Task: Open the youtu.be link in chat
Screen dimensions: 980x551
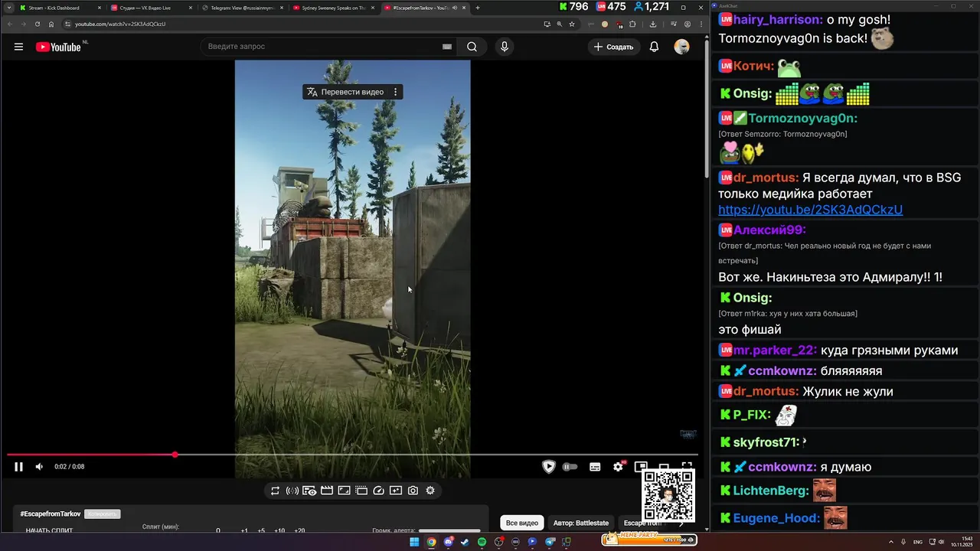Action: coord(810,210)
